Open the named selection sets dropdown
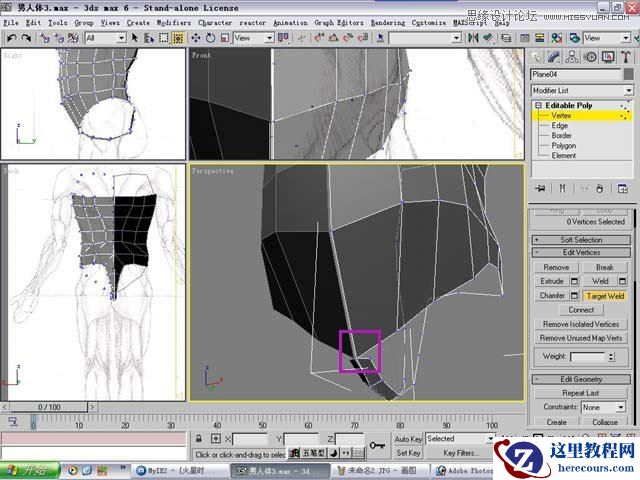 point(425,38)
